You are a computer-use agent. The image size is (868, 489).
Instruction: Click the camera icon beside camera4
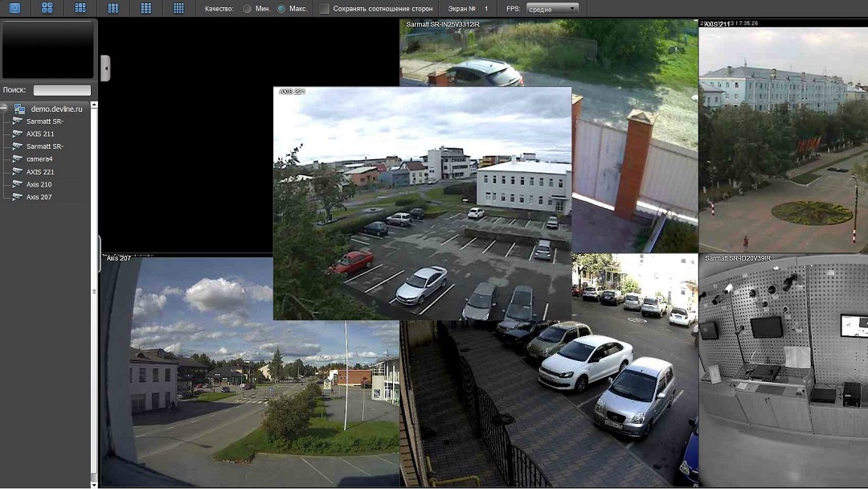[x=18, y=159]
